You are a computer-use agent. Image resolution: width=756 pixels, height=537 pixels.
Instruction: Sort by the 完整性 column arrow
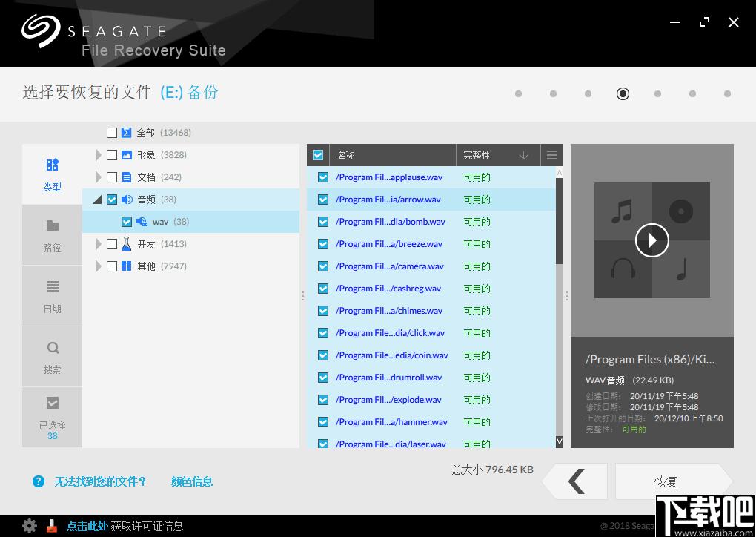pos(523,155)
